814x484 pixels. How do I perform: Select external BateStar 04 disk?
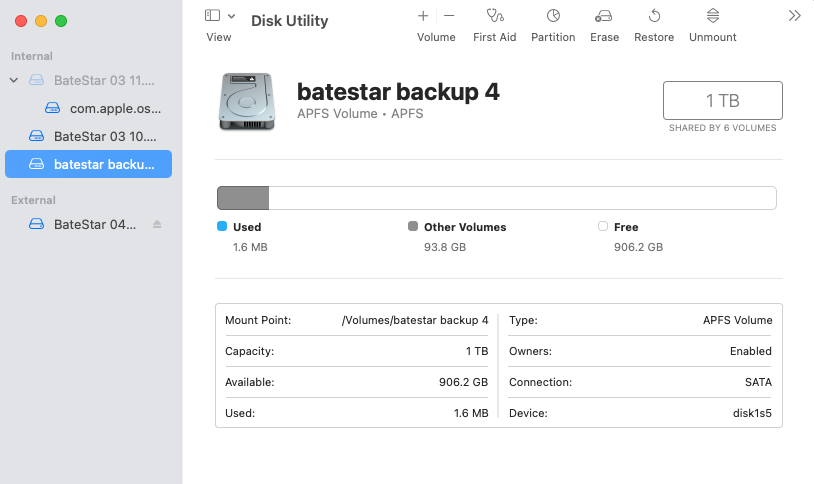[x=88, y=224]
